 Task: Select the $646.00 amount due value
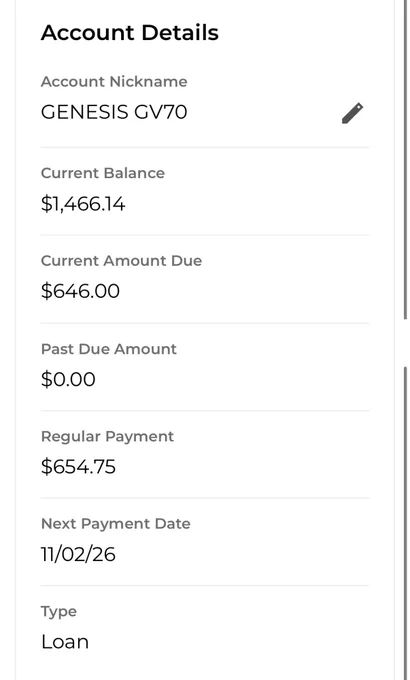pos(80,291)
